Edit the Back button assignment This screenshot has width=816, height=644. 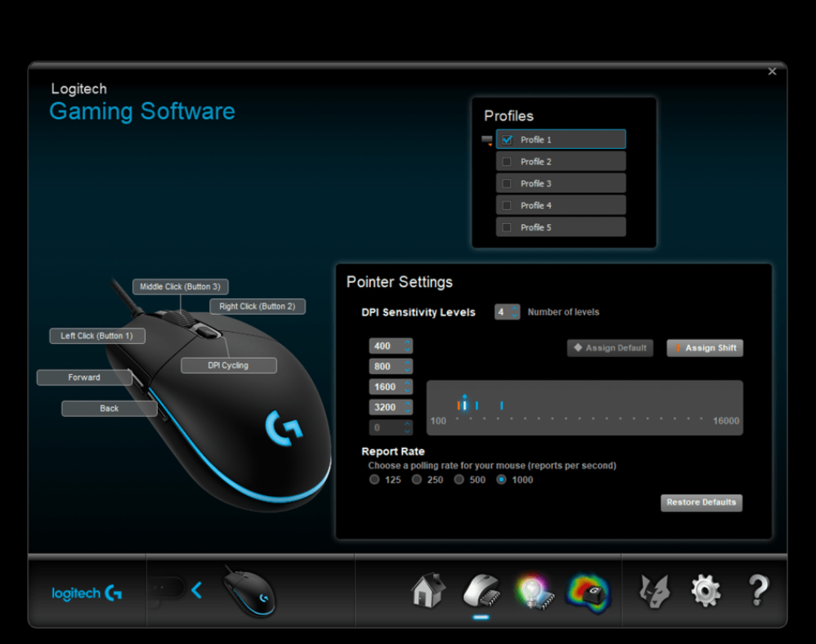click(x=110, y=409)
